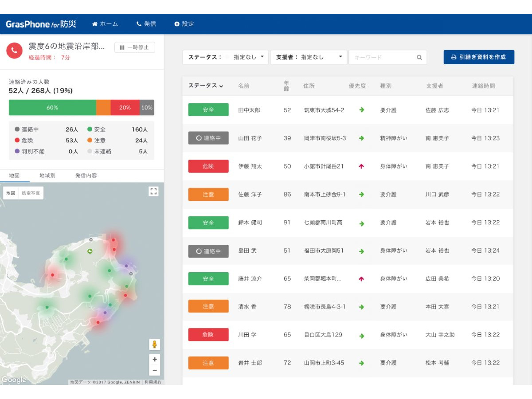Click red up-arrow priority for 伊藤 翔太

coord(361,166)
